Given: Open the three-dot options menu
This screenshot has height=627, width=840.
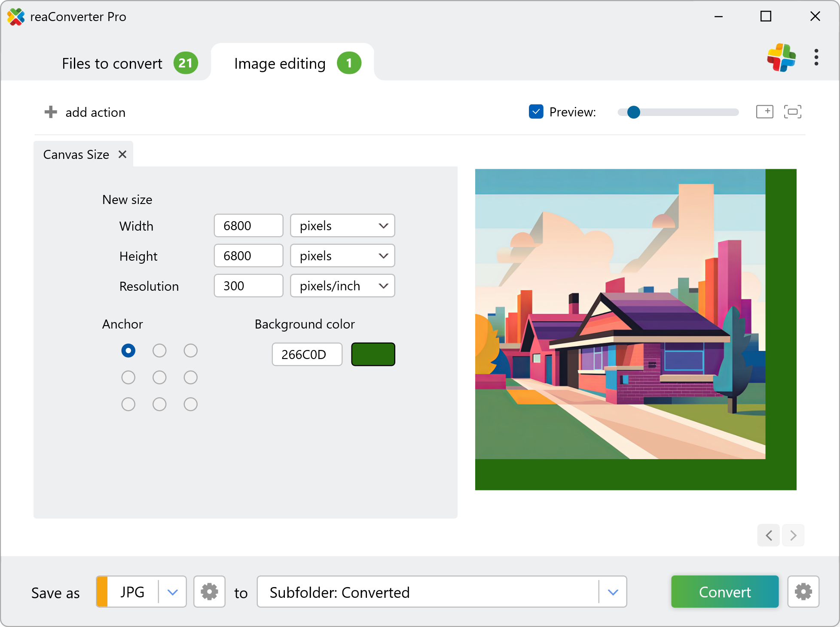Looking at the screenshot, I should (816, 58).
